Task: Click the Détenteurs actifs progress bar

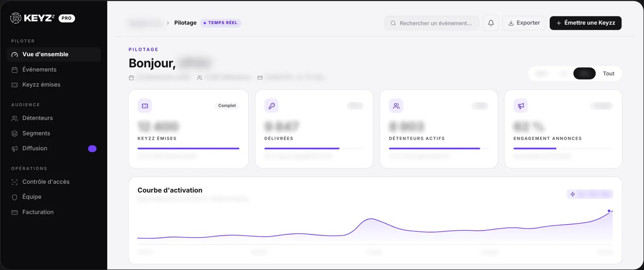Action: 439,149
